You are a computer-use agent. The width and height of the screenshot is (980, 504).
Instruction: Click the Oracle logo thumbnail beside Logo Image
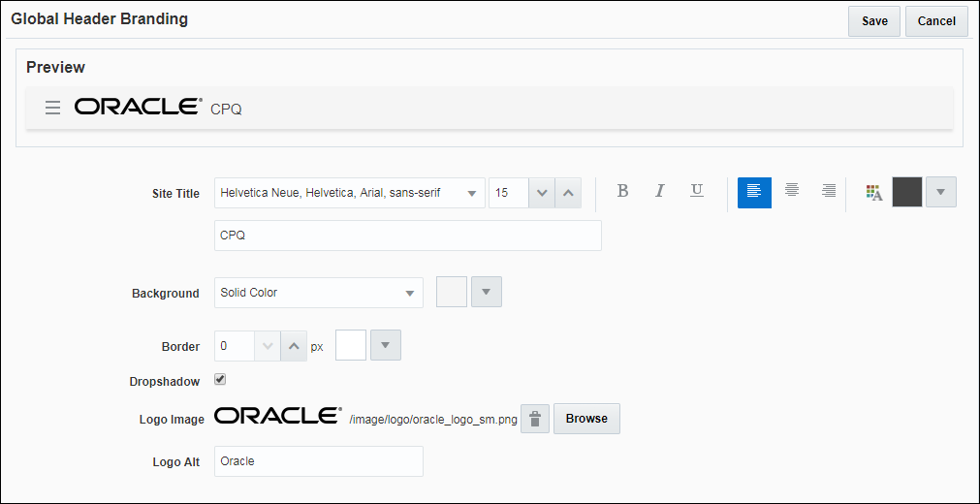(x=278, y=416)
